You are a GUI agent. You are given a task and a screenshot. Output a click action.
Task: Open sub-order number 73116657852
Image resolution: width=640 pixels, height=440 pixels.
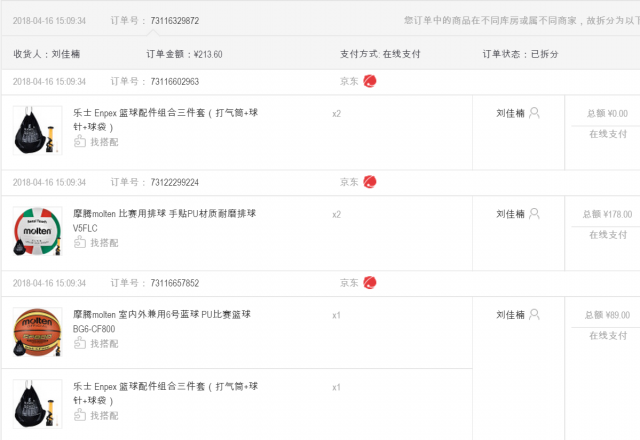coord(175,283)
